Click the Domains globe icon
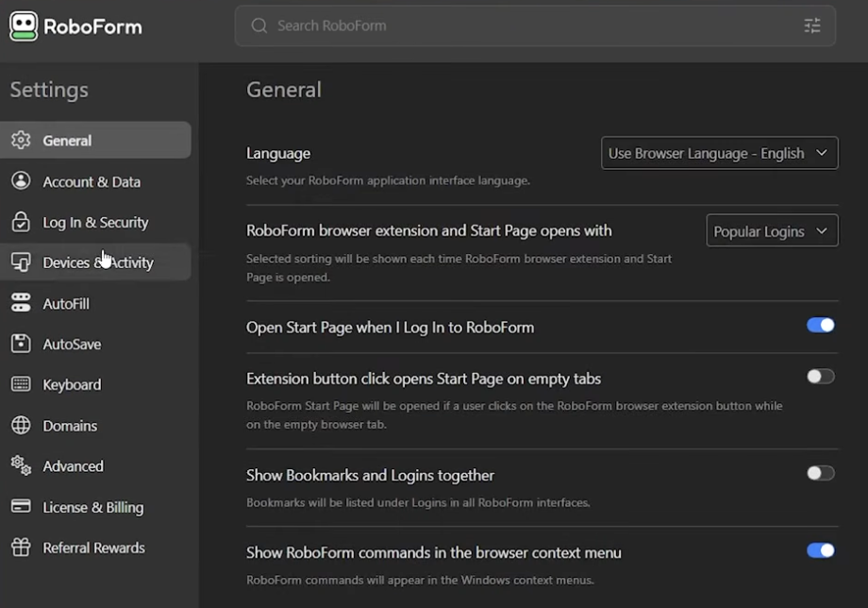 pyautogui.click(x=21, y=425)
